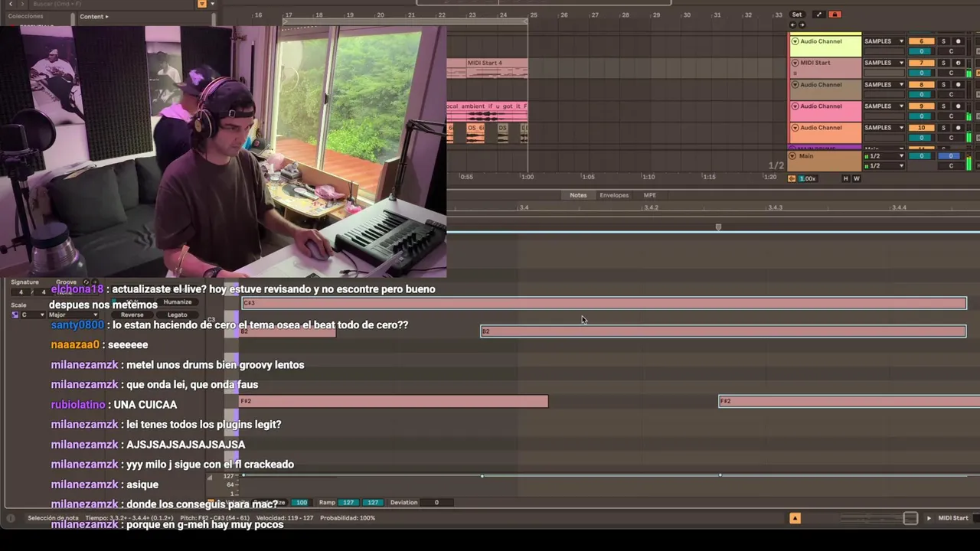This screenshot has width=980, height=551.
Task: Arm recording on track 10
Action: click(x=958, y=128)
